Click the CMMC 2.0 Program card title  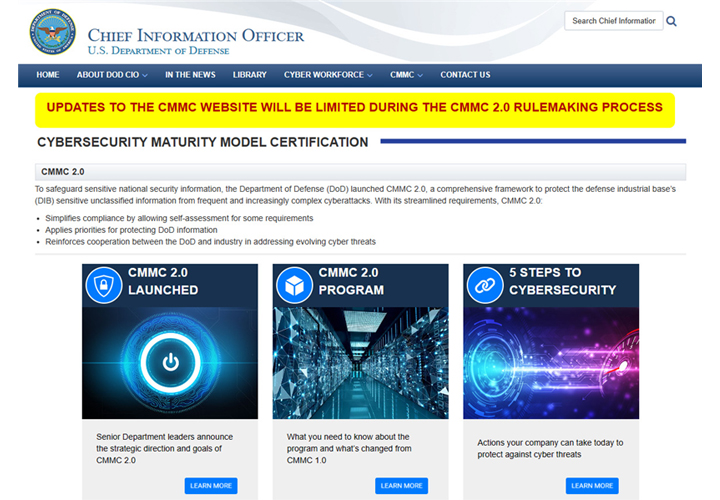coord(351,281)
